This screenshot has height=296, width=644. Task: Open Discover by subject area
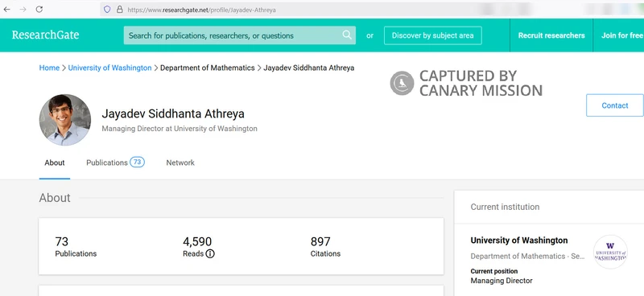point(433,35)
